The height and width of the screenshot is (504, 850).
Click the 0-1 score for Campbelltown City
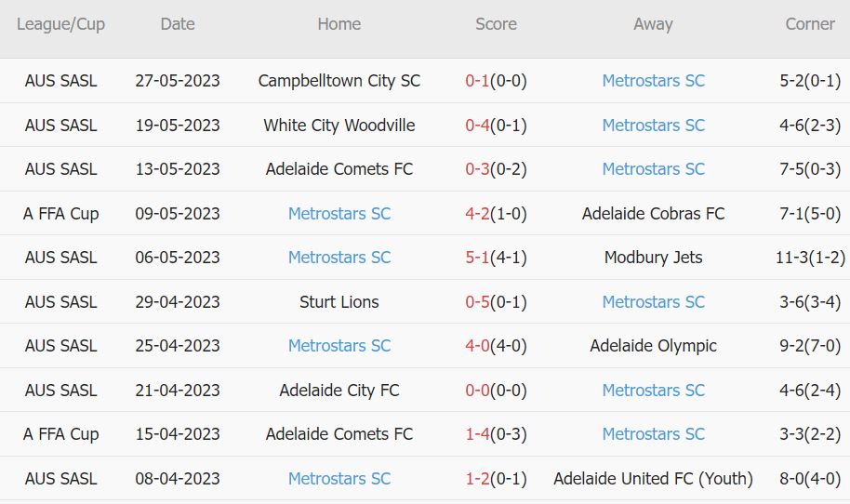click(477, 81)
